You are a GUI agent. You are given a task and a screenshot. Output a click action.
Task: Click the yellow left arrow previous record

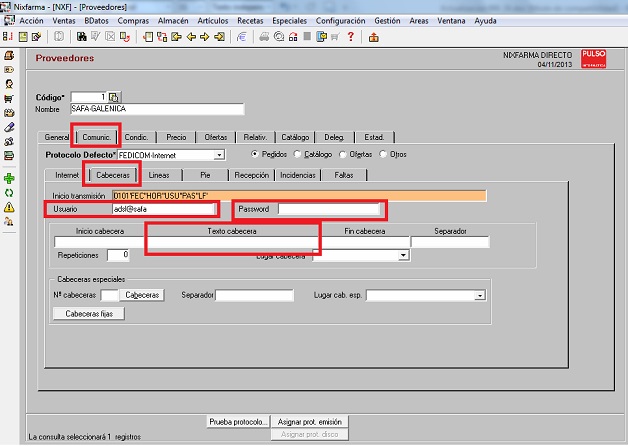pos(191,37)
